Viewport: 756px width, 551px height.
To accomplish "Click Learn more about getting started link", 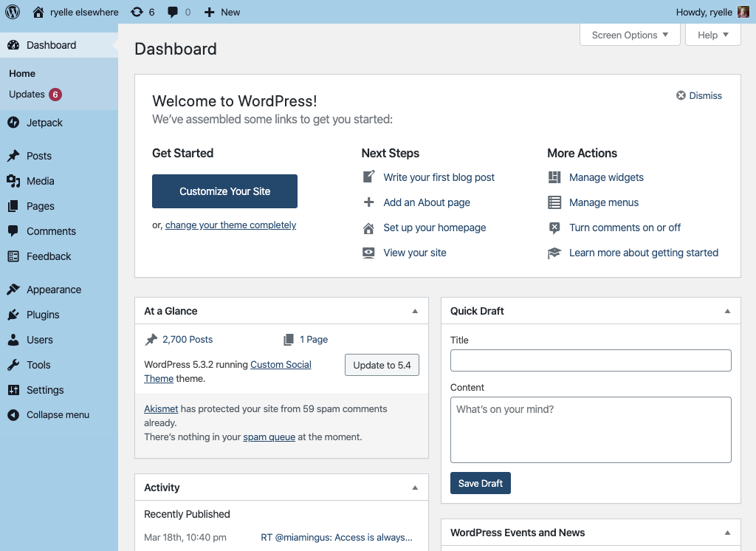I will [644, 253].
